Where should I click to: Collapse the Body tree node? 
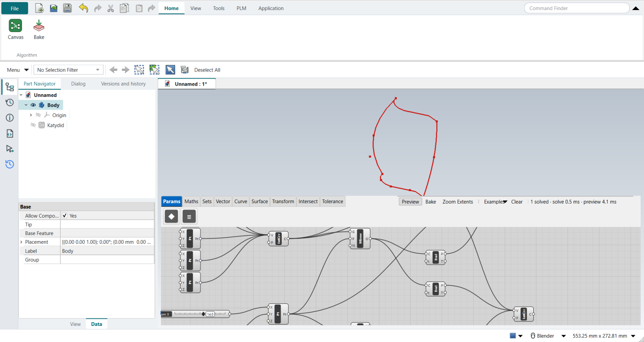(x=26, y=105)
